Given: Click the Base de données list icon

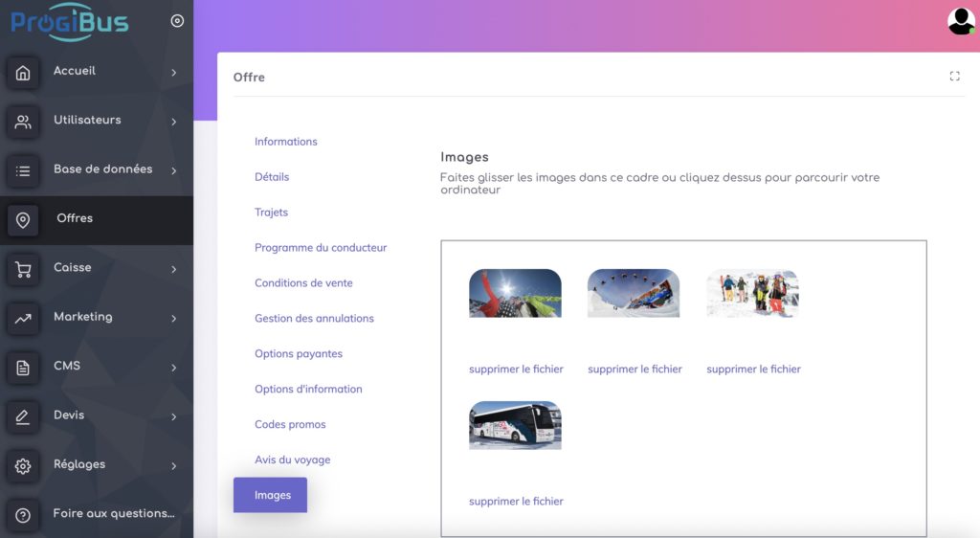Looking at the screenshot, I should pos(23,170).
